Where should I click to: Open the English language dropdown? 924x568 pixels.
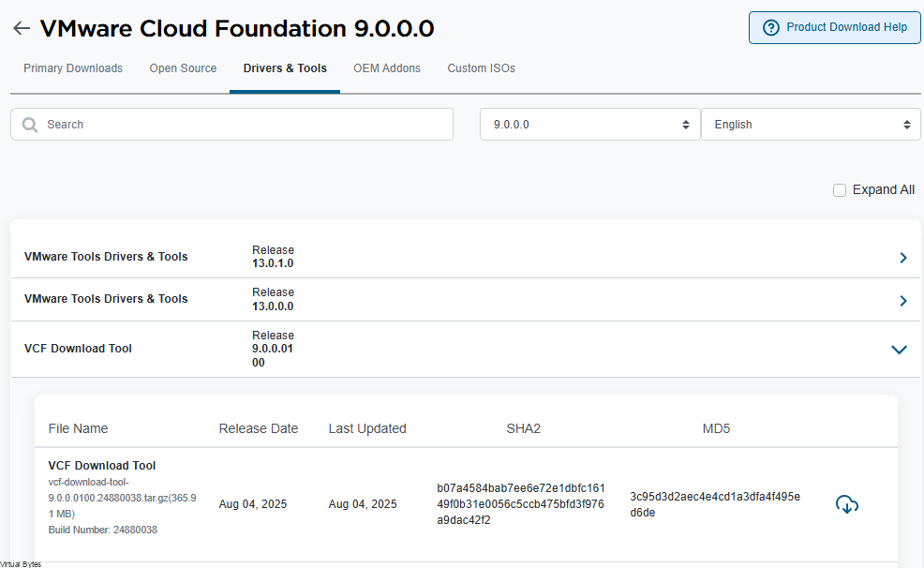[810, 124]
